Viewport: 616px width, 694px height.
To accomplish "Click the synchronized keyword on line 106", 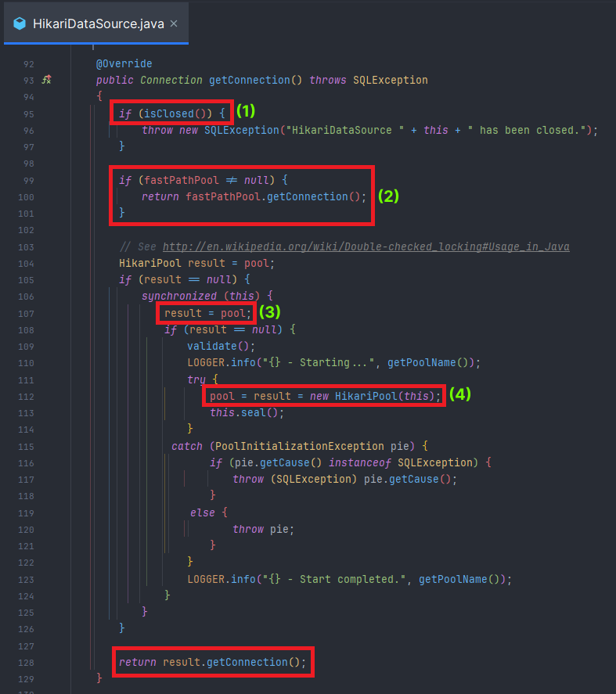I will 179,296.
